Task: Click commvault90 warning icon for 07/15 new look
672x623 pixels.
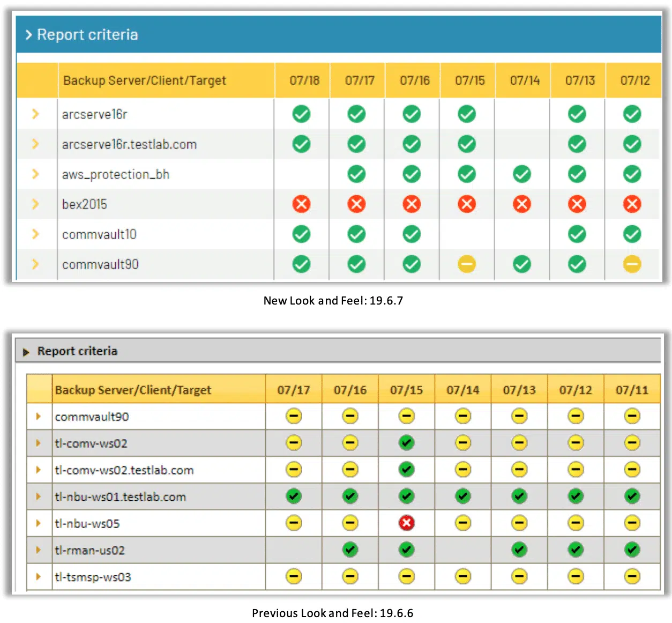Action: (467, 264)
